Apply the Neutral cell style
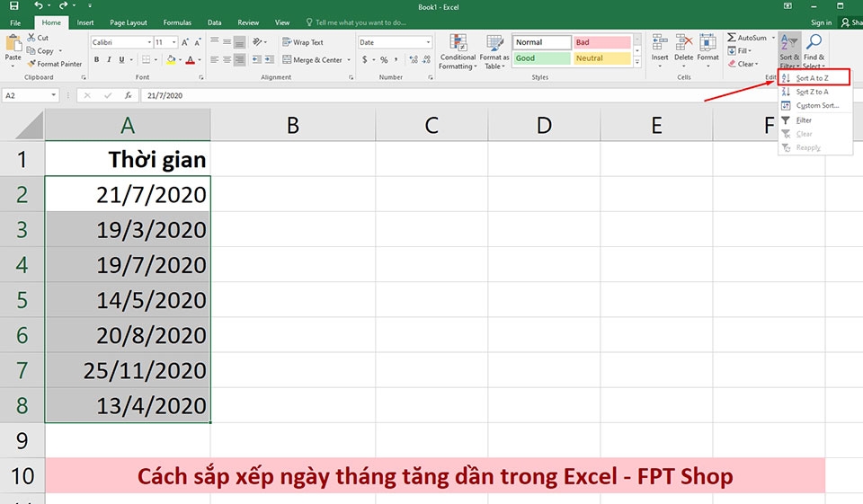Viewport: 863px width, 504px height. tap(602, 58)
